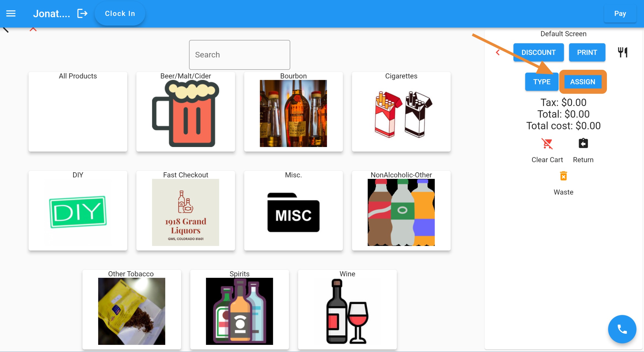Click the logout icon beside Jonat....
This screenshot has height=352, width=644.
[x=82, y=13]
